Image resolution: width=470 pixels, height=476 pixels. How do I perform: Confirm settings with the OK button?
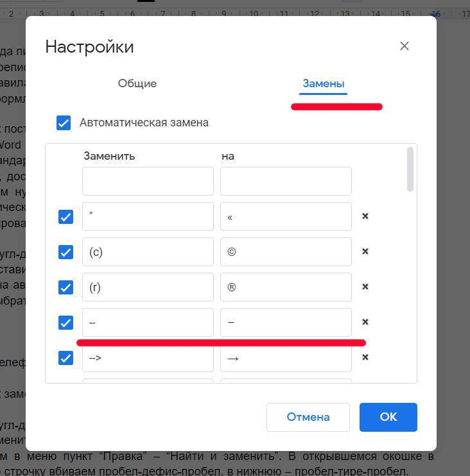pyautogui.click(x=388, y=417)
